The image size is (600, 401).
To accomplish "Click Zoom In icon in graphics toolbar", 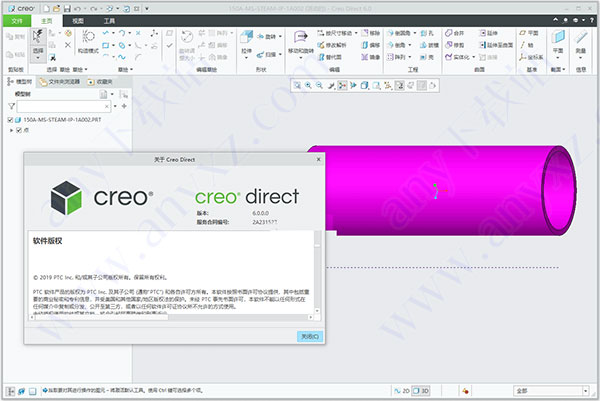I will 308,85.
